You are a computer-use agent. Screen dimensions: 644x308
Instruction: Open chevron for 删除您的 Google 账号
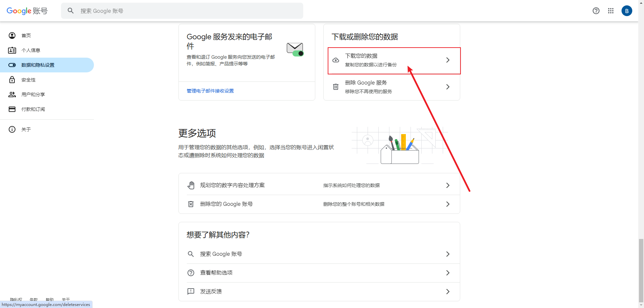pyautogui.click(x=448, y=204)
